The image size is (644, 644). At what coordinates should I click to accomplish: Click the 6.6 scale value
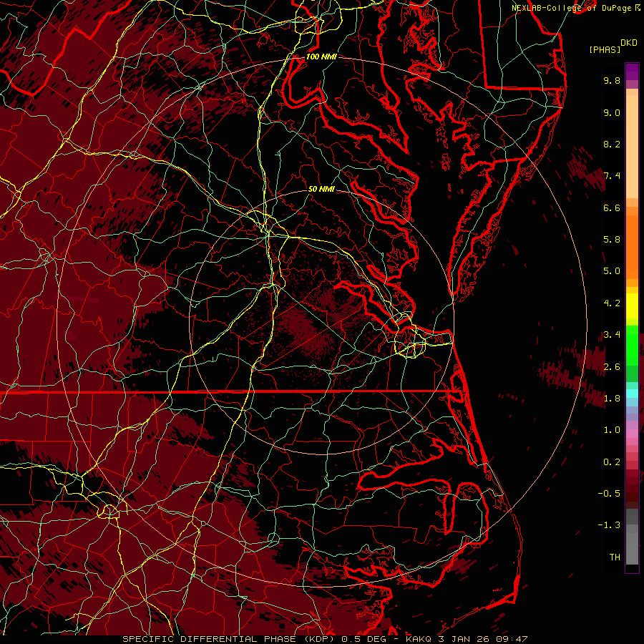612,208
